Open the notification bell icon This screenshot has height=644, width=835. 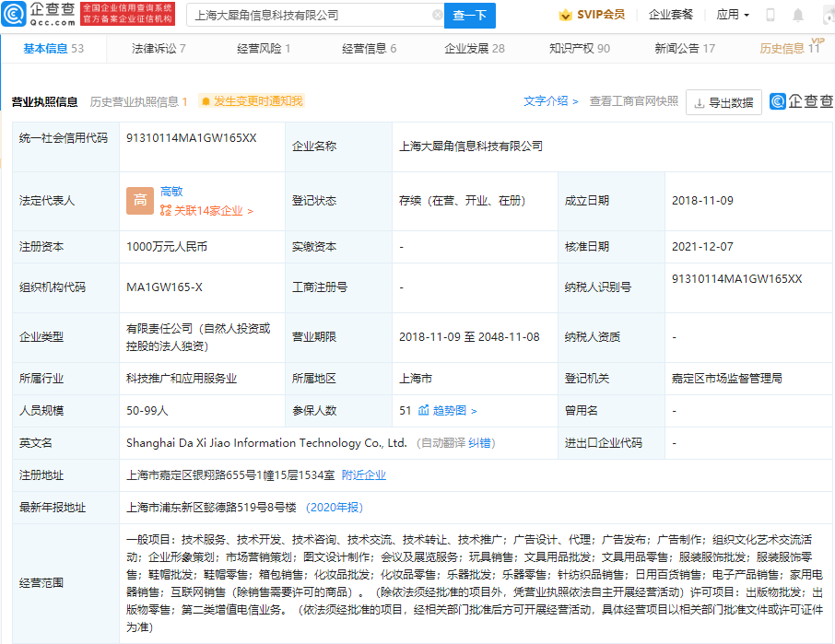click(798, 15)
